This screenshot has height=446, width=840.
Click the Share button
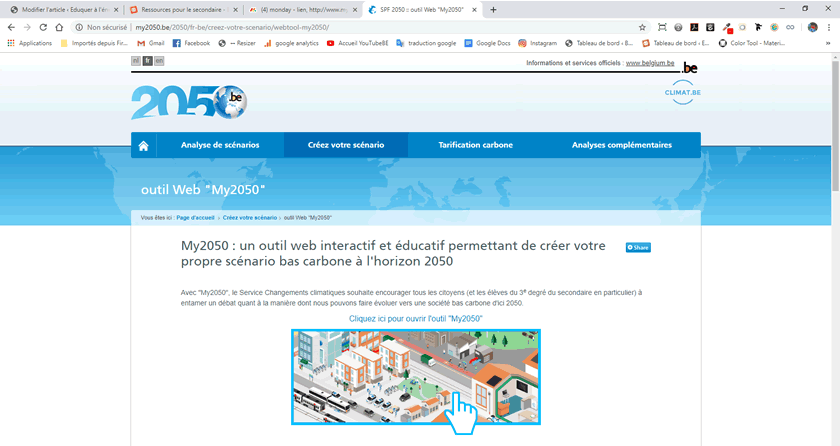(x=638, y=247)
